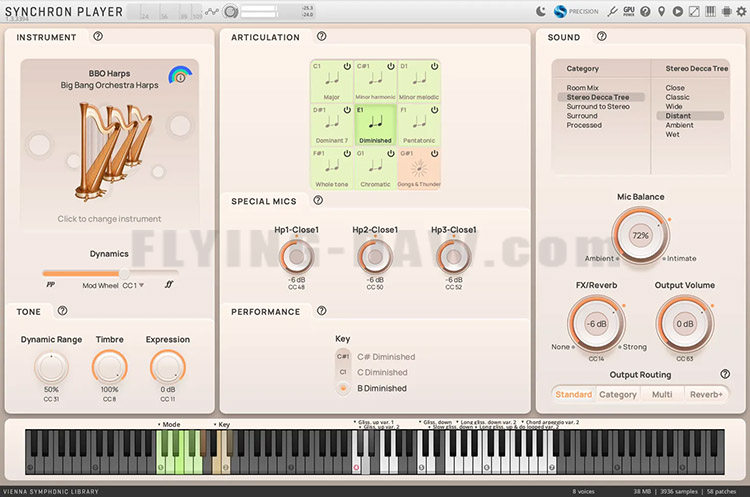Select the Category output routing tab
The height and width of the screenshot is (497, 750).
pyautogui.click(x=618, y=394)
